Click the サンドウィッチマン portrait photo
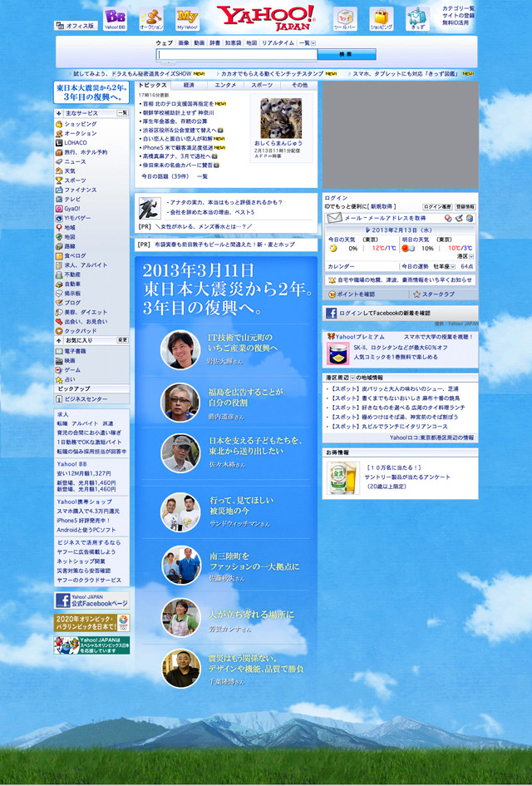This screenshot has height=786, width=532. pyautogui.click(x=180, y=512)
